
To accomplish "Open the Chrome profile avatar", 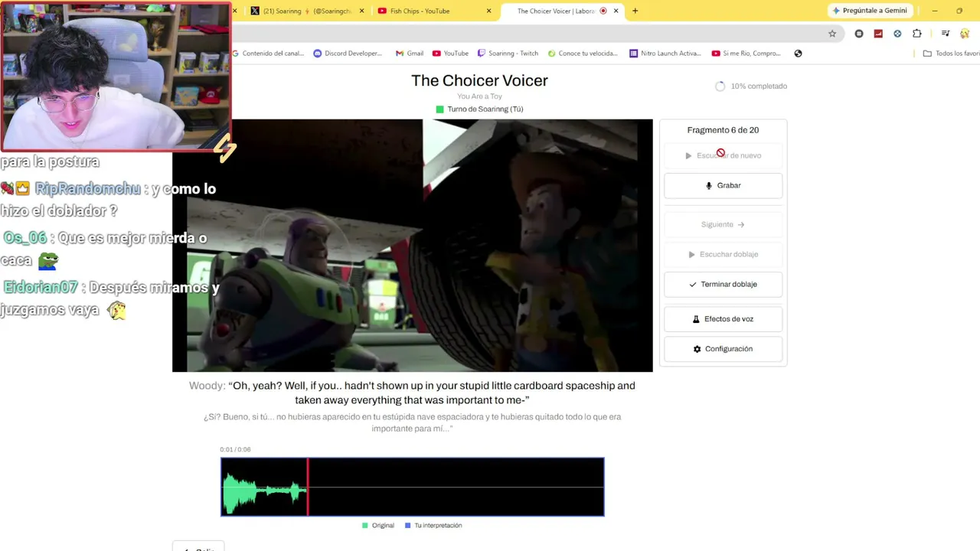I will pos(965,34).
